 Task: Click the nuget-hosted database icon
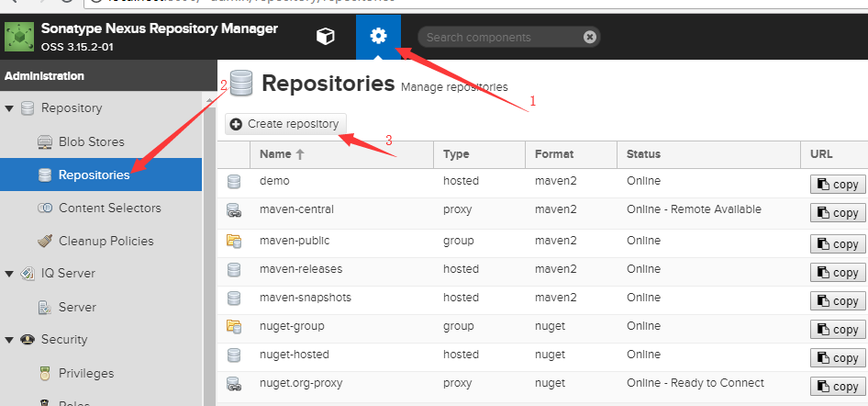(x=234, y=355)
